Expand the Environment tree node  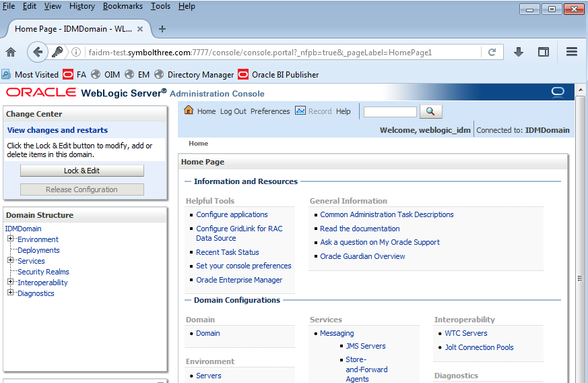coord(11,239)
